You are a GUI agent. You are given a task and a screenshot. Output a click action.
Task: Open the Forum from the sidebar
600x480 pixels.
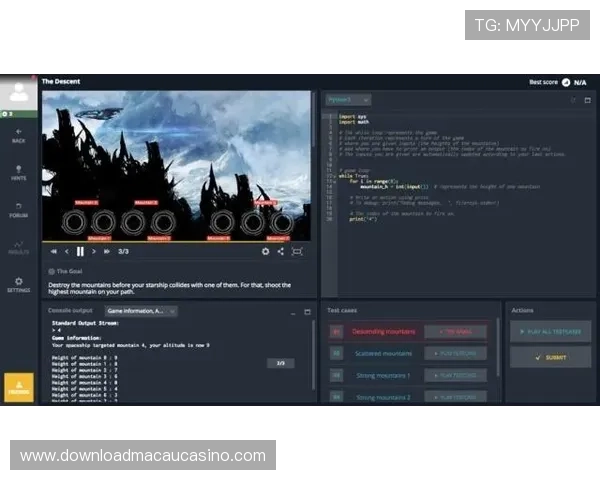pos(18,208)
